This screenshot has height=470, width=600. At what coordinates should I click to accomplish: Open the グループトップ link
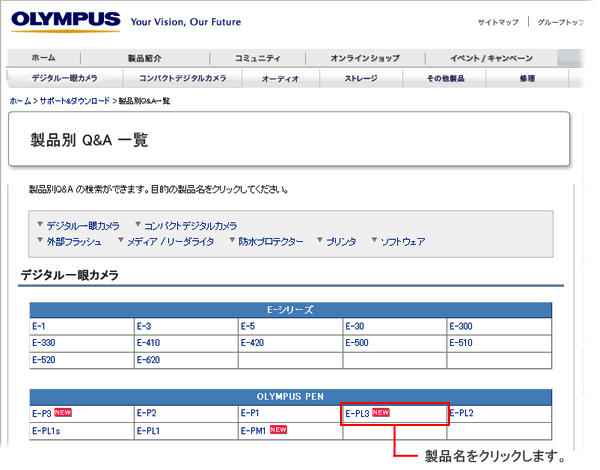(561, 22)
